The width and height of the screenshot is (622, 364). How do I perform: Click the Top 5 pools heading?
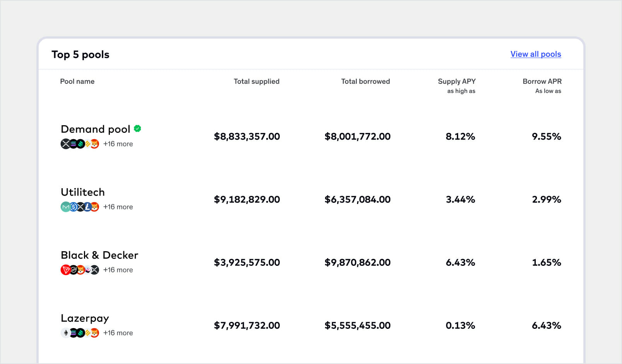(x=80, y=54)
